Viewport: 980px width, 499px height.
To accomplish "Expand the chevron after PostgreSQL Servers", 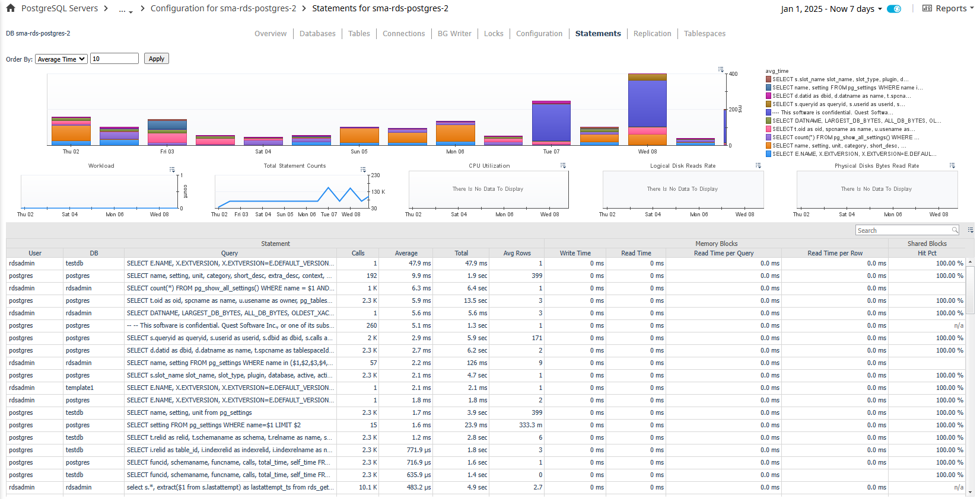I will click(x=106, y=8).
